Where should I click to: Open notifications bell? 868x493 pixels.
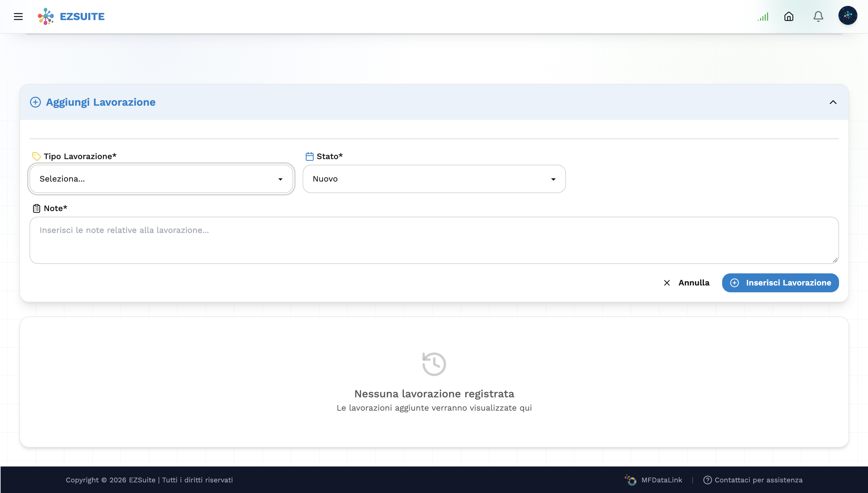click(818, 17)
